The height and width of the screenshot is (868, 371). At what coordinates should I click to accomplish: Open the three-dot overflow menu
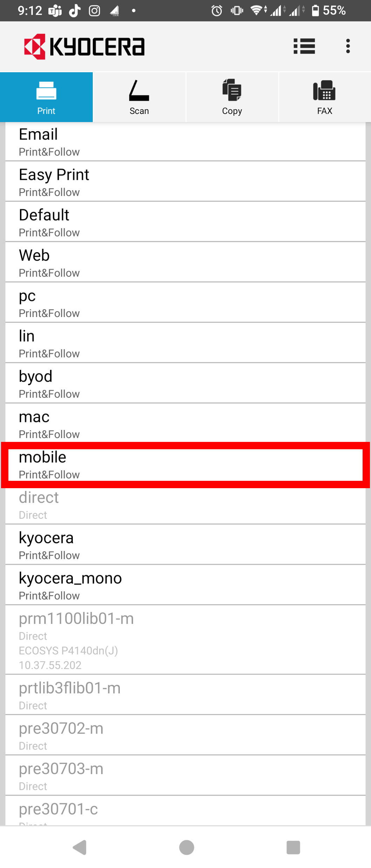(x=348, y=46)
